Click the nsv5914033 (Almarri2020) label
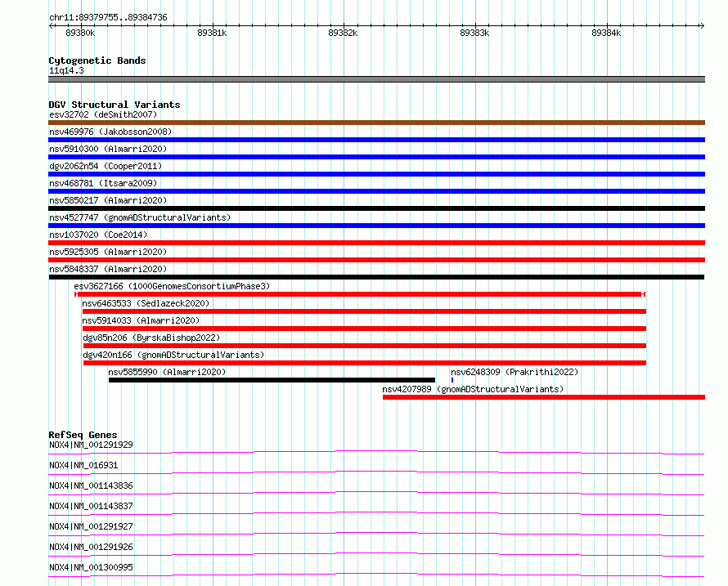 tap(141, 320)
